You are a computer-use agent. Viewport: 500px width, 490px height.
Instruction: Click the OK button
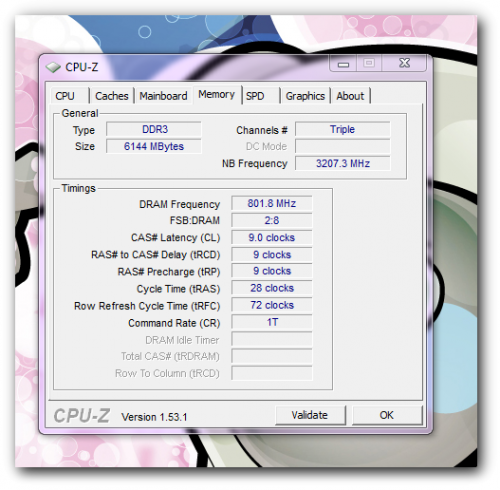pyautogui.click(x=387, y=415)
